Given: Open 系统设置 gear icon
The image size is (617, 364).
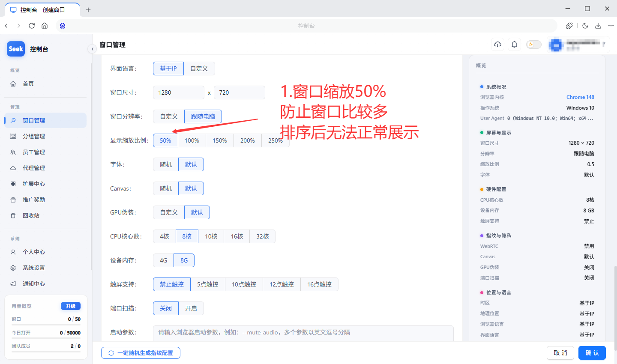Looking at the screenshot, I should click(x=13, y=268).
